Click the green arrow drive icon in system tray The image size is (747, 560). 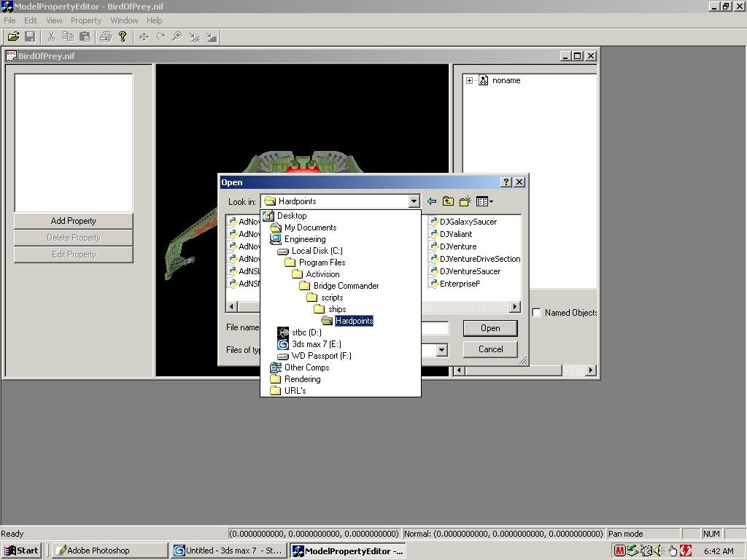pyautogui.click(x=632, y=551)
